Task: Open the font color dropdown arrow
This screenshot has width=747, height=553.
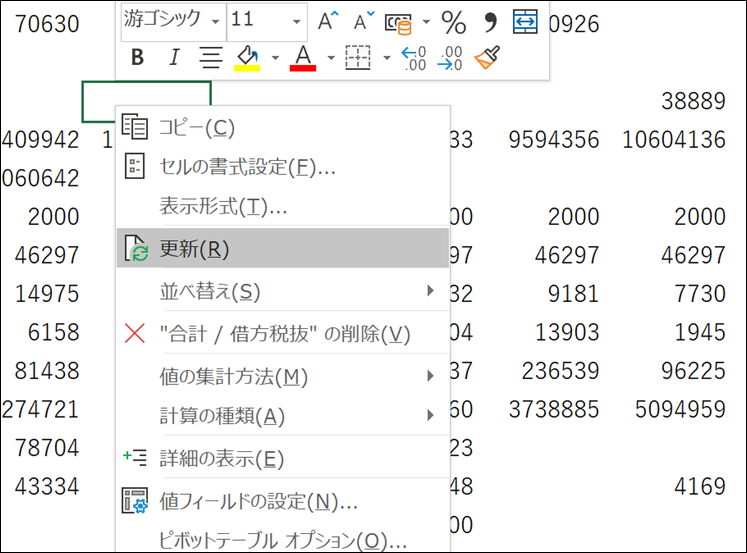Action: coord(331,58)
